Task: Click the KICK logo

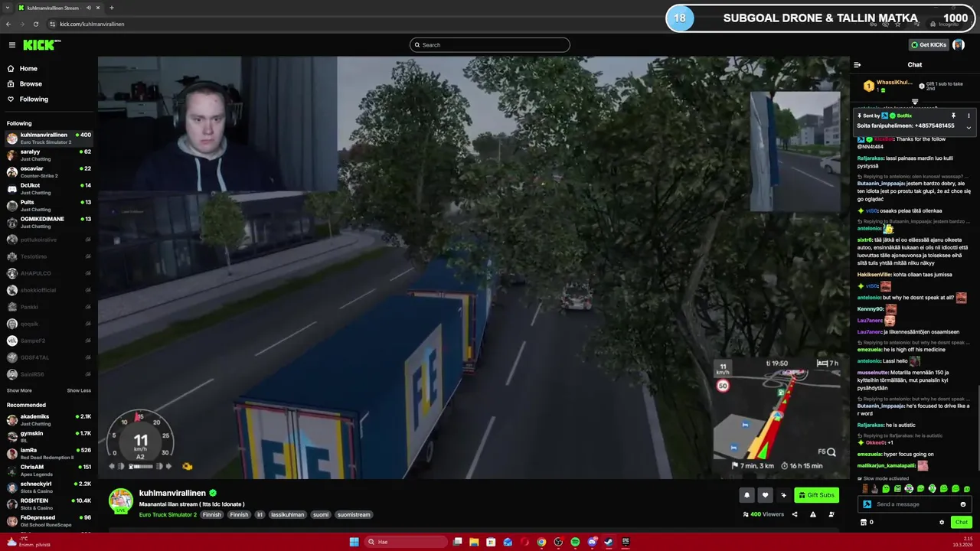Action: (x=38, y=45)
